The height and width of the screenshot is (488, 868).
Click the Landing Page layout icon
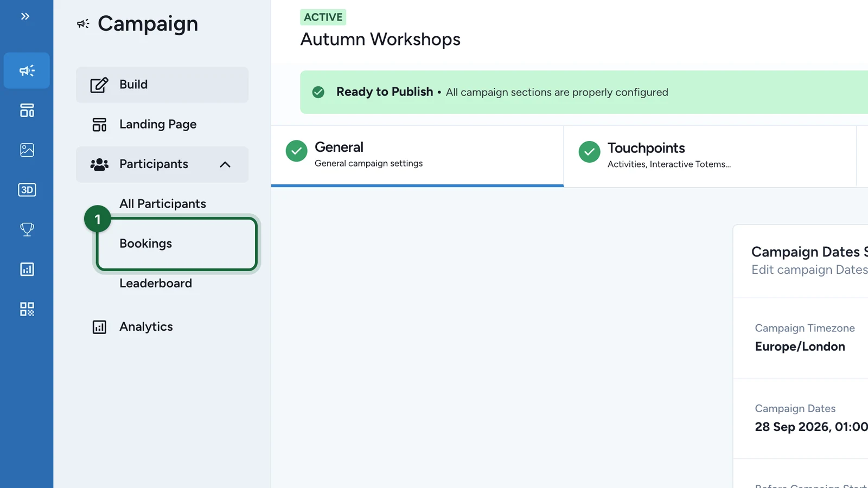coord(99,125)
